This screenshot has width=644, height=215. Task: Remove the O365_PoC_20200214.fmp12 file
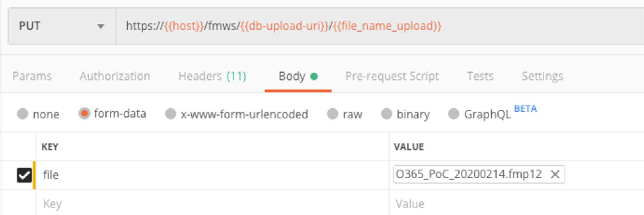click(x=555, y=174)
